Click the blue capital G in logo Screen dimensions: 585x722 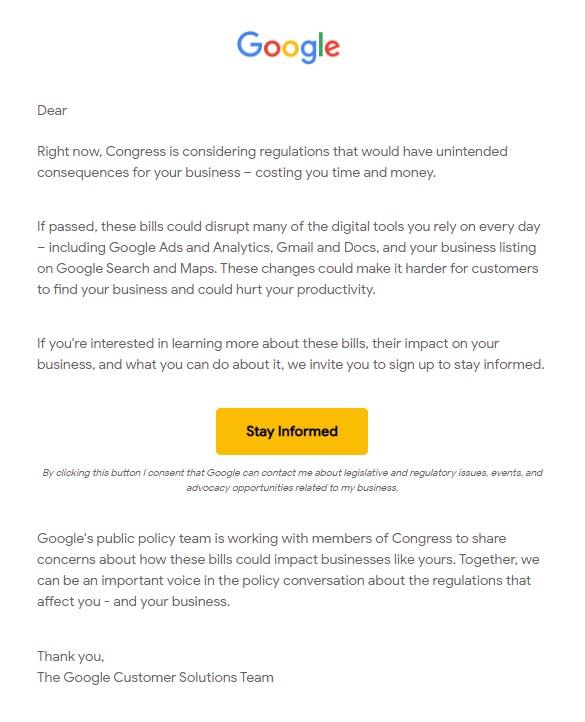point(250,44)
